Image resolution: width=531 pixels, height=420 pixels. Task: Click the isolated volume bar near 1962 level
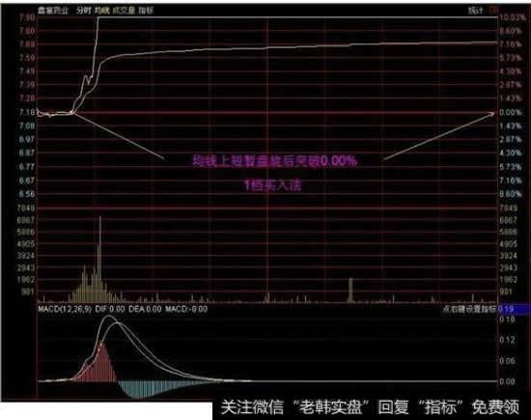tap(350, 290)
